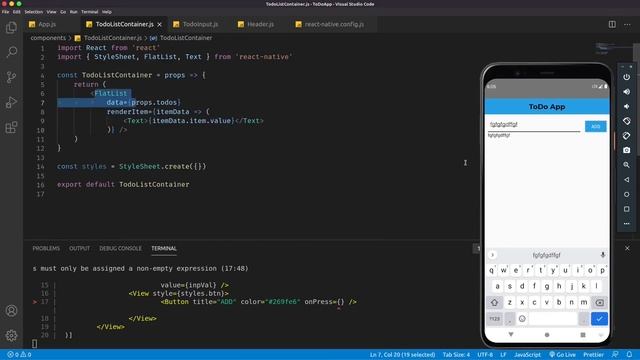Viewport: 640px width, 360px height.
Task: Click TodoListContainer.js breadcrumb
Action: (113, 38)
